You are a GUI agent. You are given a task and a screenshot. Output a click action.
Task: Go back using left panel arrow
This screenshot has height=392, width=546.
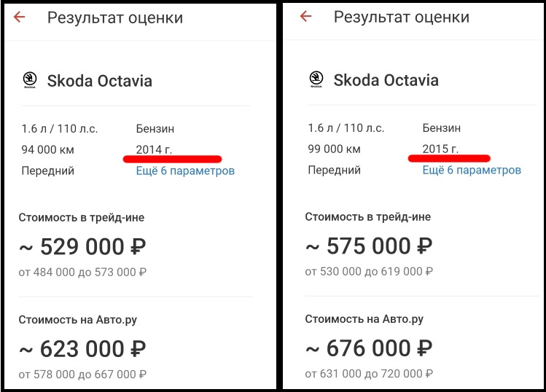click(x=20, y=17)
